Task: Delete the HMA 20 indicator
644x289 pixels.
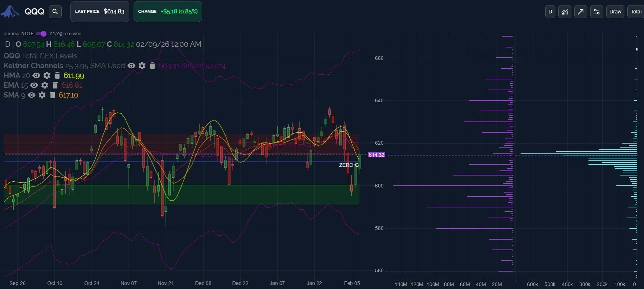Action: point(57,75)
